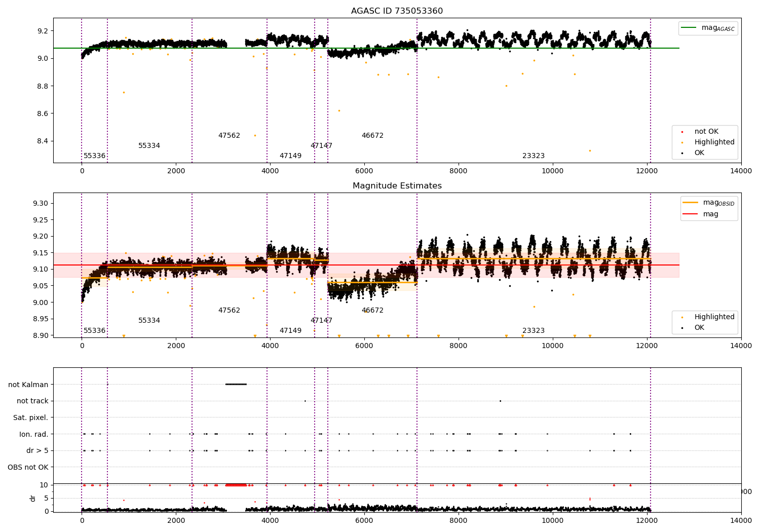Click OBSID label 55336 in the magnitude estimates plot
This screenshot has height=532, width=760.
[x=95, y=331]
